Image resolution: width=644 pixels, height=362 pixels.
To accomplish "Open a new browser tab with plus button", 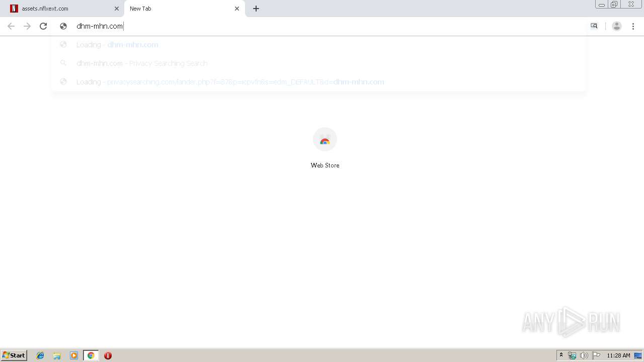I will pos(256,9).
